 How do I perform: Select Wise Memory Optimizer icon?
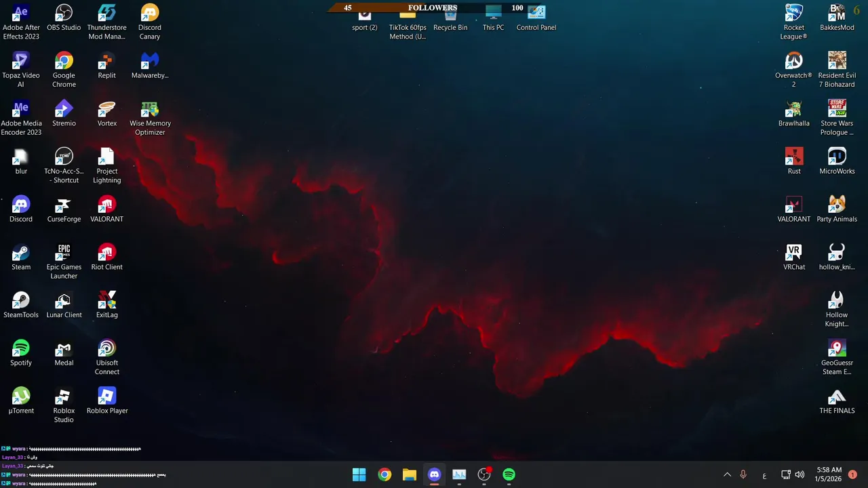click(150, 118)
